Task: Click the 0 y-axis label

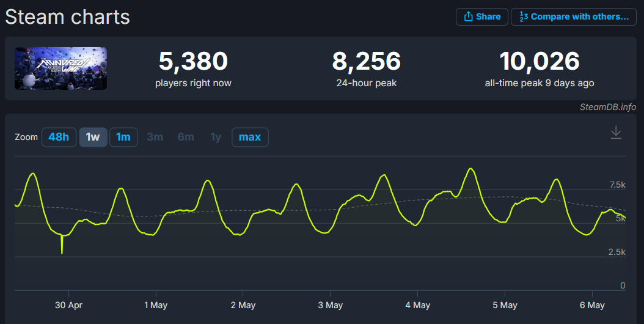Action: (x=623, y=285)
